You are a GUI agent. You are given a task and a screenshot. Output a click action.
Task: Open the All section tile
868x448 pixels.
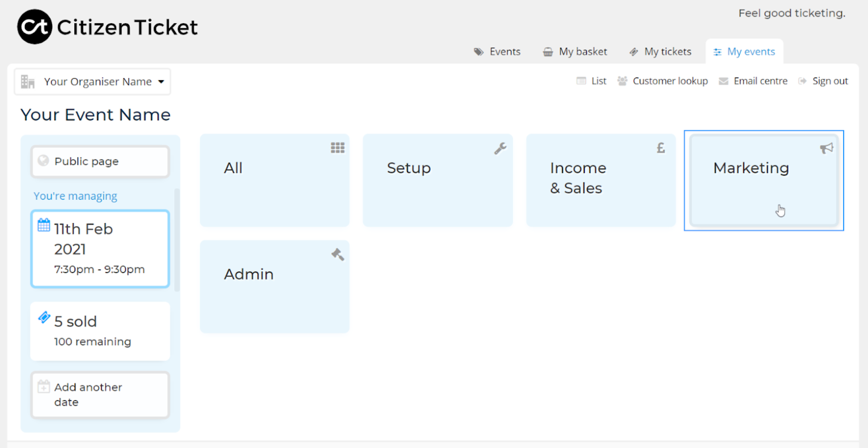(x=275, y=180)
